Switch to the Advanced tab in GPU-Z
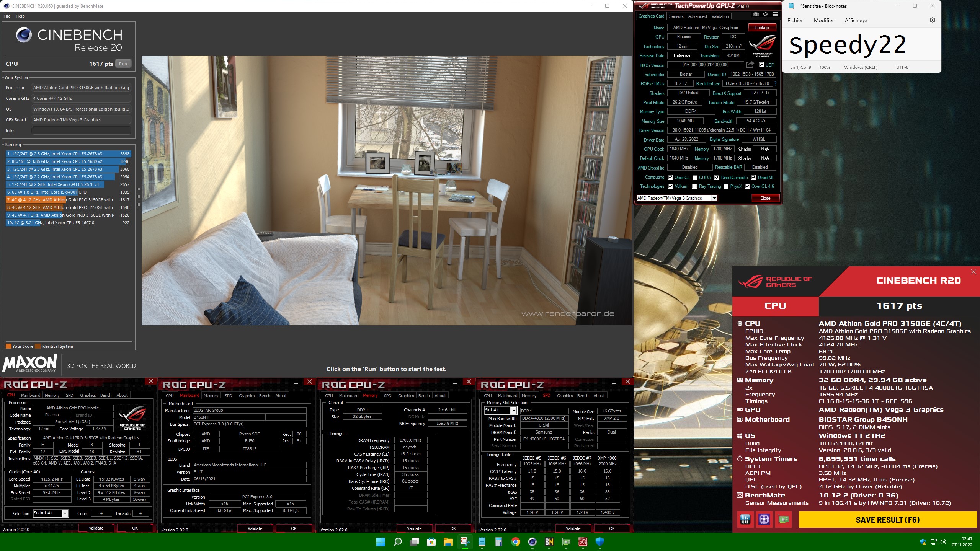 (697, 16)
